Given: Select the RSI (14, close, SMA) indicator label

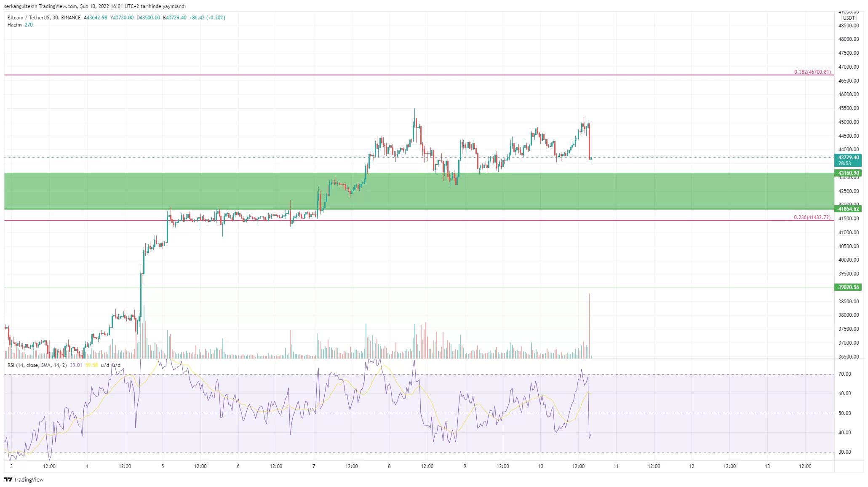Looking at the screenshot, I should pos(37,365).
